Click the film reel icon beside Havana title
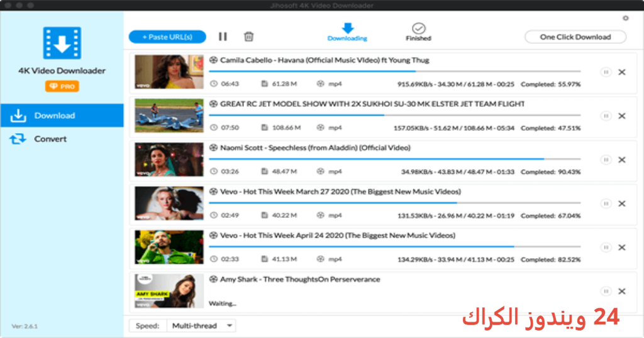Image resolution: width=644 pixels, height=338 pixels. (x=213, y=60)
